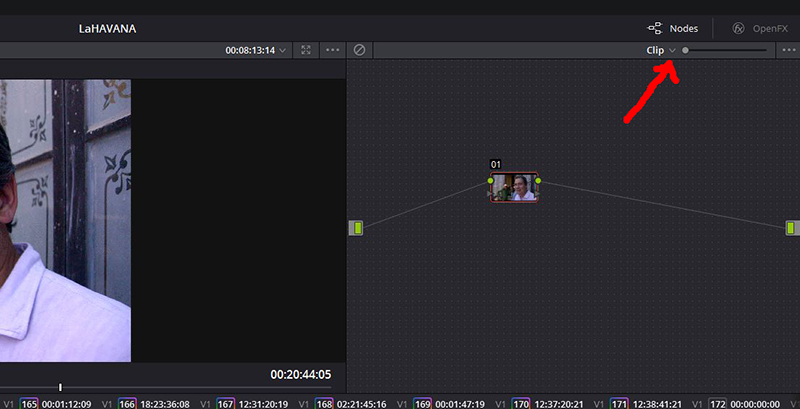800x409 pixels.
Task: Open the 00:08:13:14 timecode dropdown
Action: (x=256, y=50)
